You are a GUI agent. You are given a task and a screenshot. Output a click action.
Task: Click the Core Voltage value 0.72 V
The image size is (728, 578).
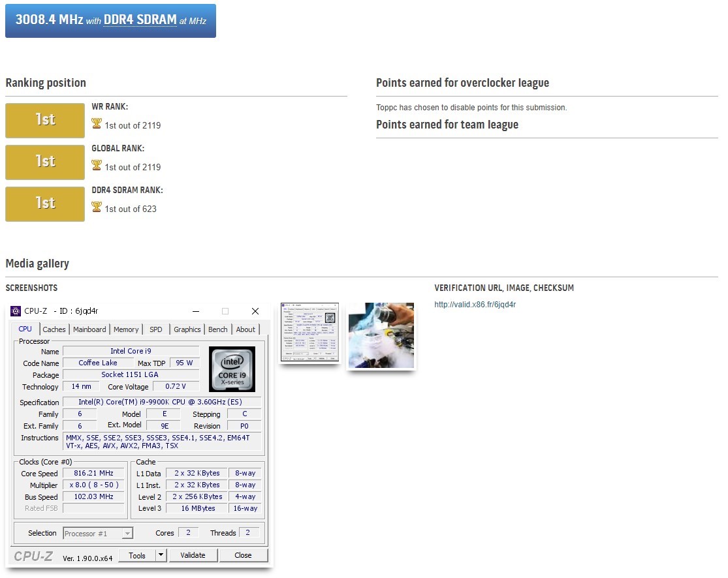(x=176, y=386)
